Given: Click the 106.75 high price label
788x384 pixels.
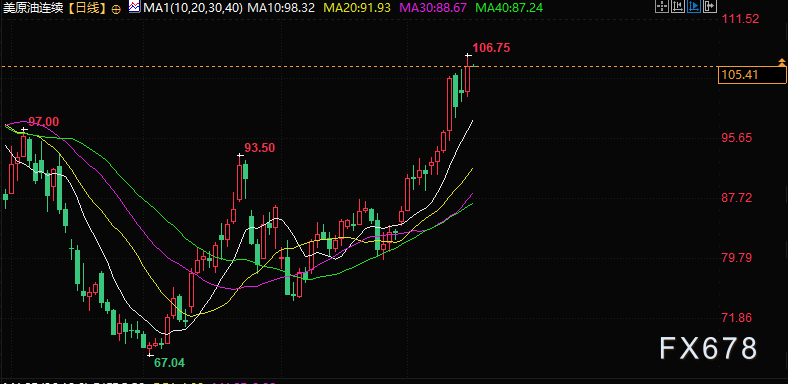Looking at the screenshot, I should click(491, 48).
